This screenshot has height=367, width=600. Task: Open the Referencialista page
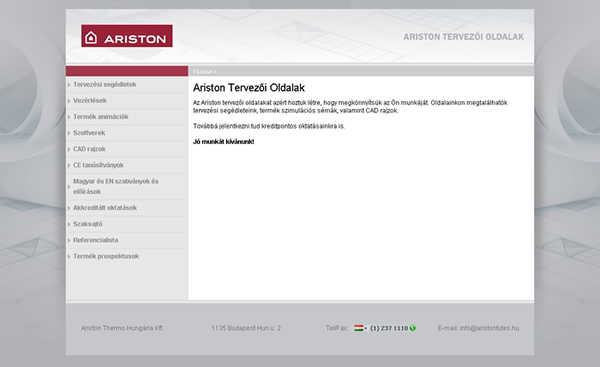click(x=95, y=240)
